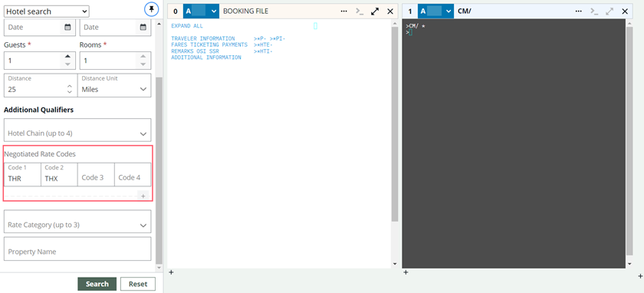The width and height of the screenshot is (644, 293).
Task: Click the >*P- command link
Action: click(x=260, y=38)
